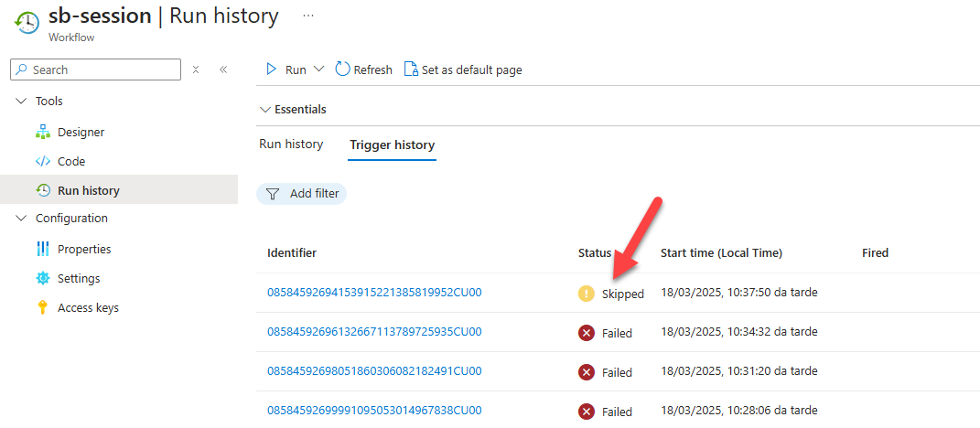The image size is (980, 428).
Task: Select the Run history sidebar icon
Action: tap(42, 190)
